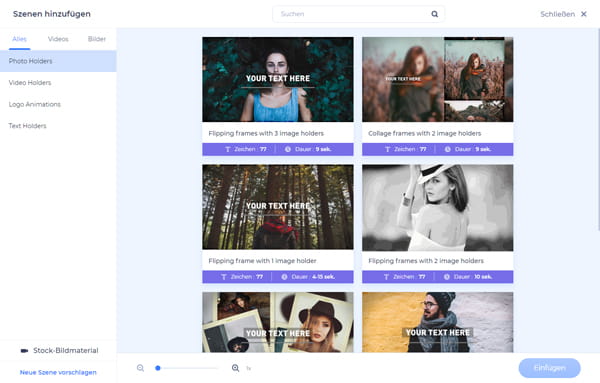Click the search magnifier icon
Viewport: 600px width, 383px height.
click(x=434, y=14)
